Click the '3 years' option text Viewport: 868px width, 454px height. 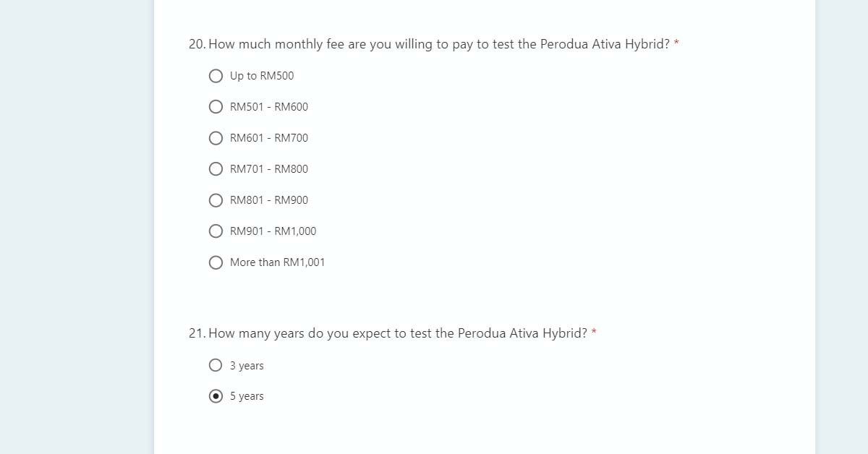[247, 366]
